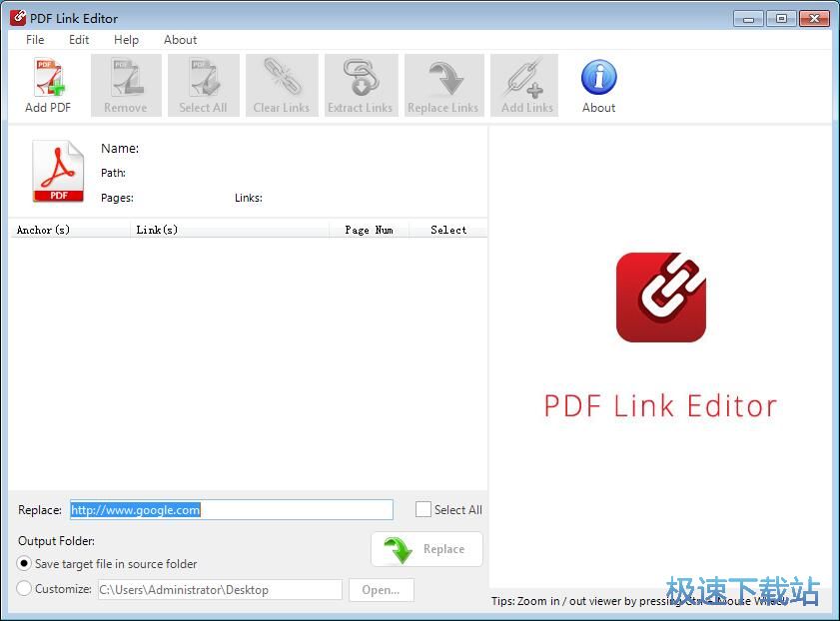Screen dimensions: 840x621
Task: Open the Help menu
Action: tap(126, 40)
